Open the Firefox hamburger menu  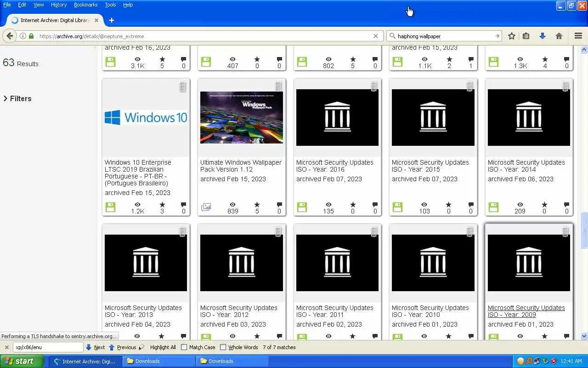click(578, 36)
